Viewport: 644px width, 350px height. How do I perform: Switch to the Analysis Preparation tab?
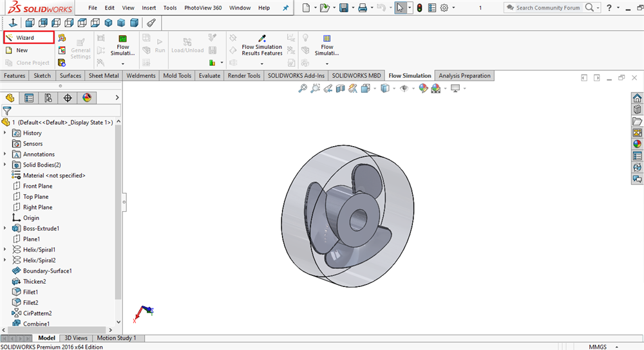464,76
